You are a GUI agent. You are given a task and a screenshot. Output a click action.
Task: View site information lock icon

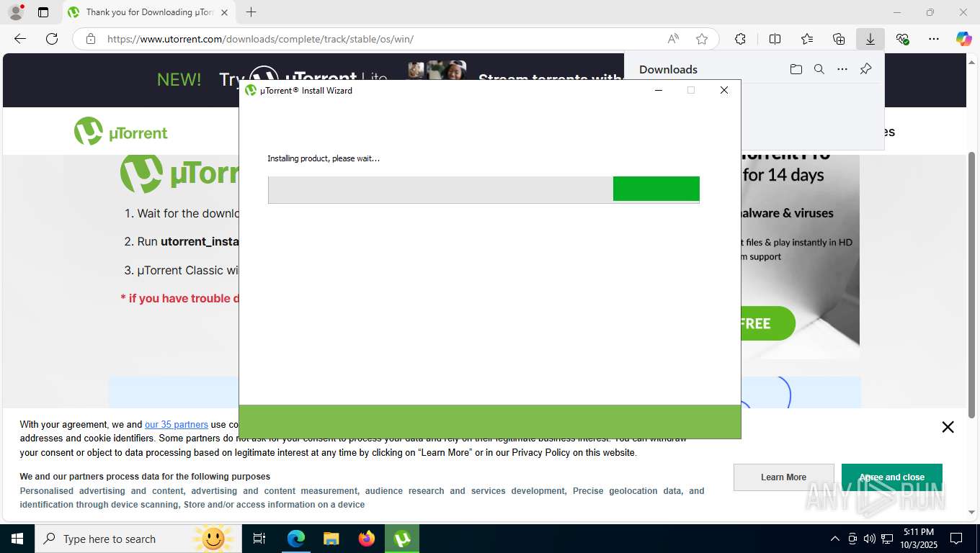click(x=91, y=39)
